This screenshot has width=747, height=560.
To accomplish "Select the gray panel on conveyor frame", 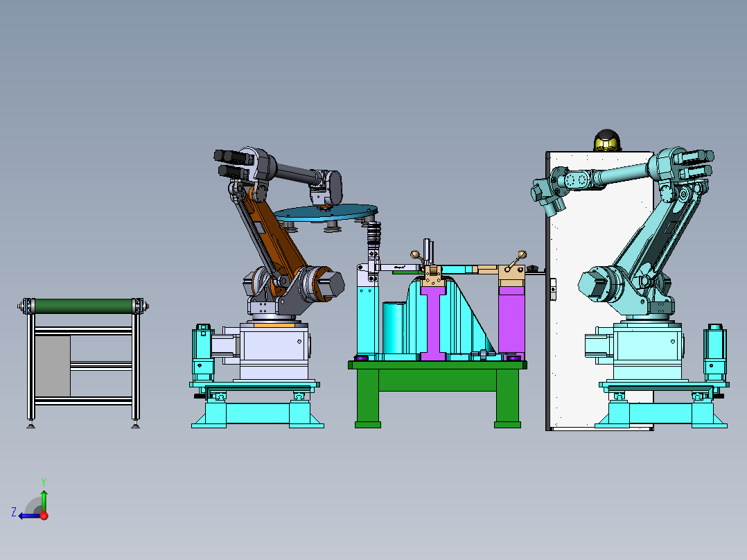I will click(53, 365).
